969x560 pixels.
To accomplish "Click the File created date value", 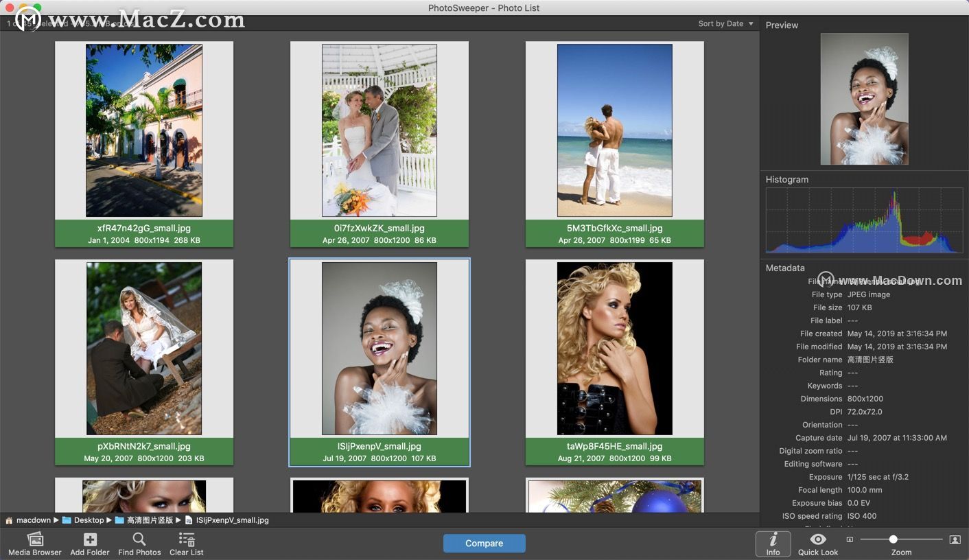I will tap(897, 334).
